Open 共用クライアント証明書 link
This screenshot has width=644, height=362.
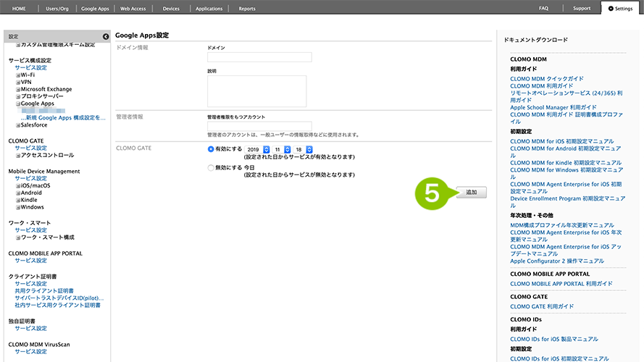click(44, 290)
